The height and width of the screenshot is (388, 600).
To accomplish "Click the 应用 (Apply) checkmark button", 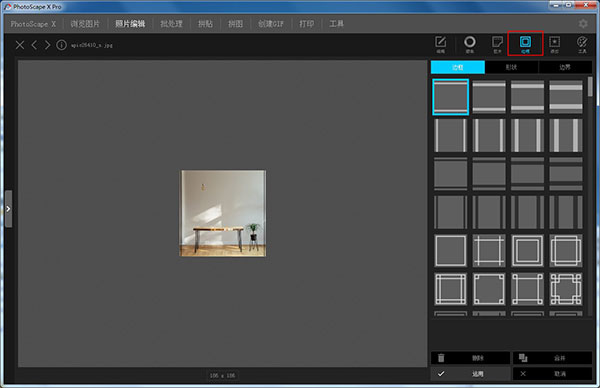I will click(470, 374).
